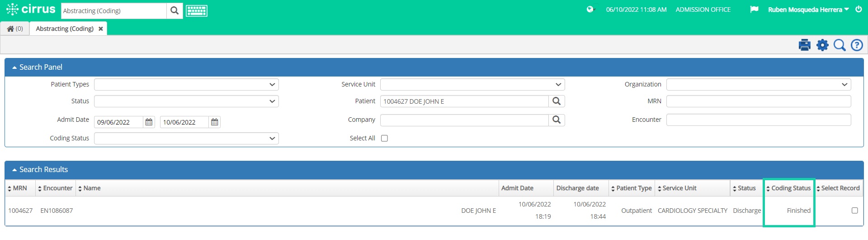
Task: Open Ruben Mosqueda Herrera user menu
Action: [808, 10]
